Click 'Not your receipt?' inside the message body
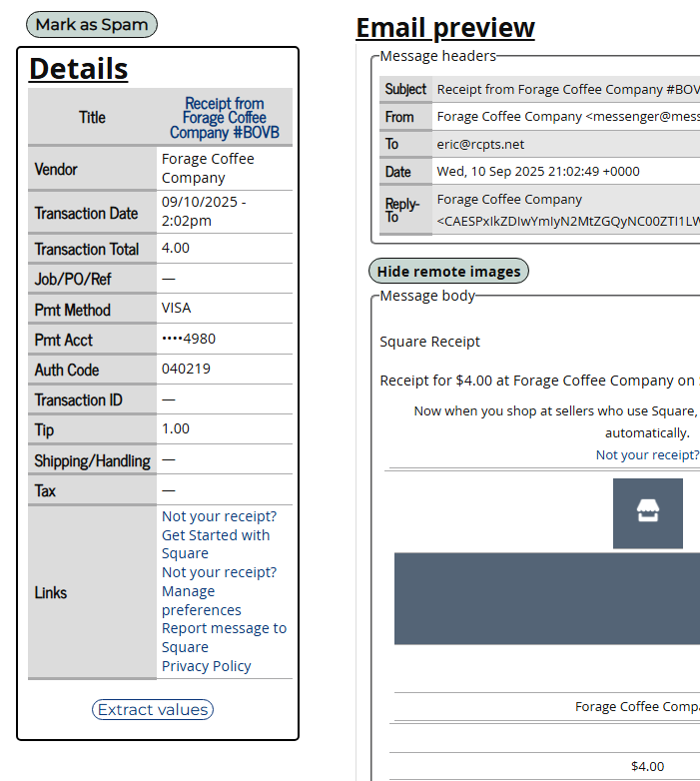The height and width of the screenshot is (781, 700). pyautogui.click(x=647, y=455)
